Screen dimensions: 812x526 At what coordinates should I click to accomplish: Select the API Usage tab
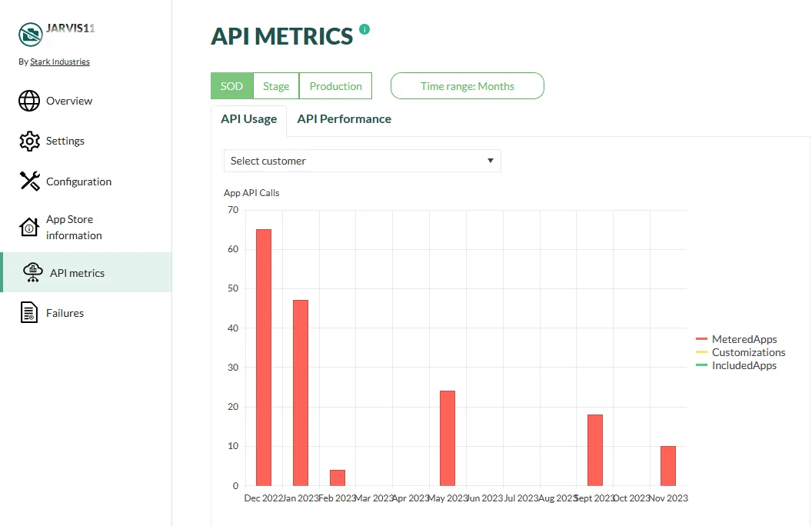click(x=248, y=119)
